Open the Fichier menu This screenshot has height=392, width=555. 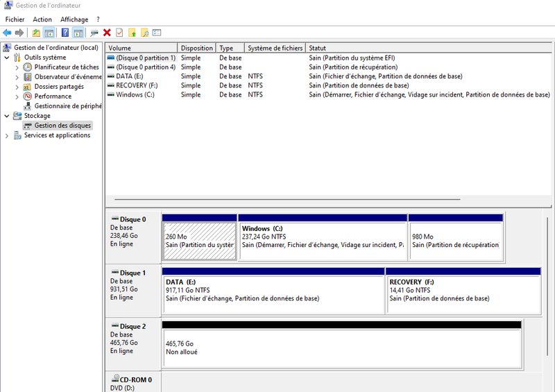tap(15, 19)
